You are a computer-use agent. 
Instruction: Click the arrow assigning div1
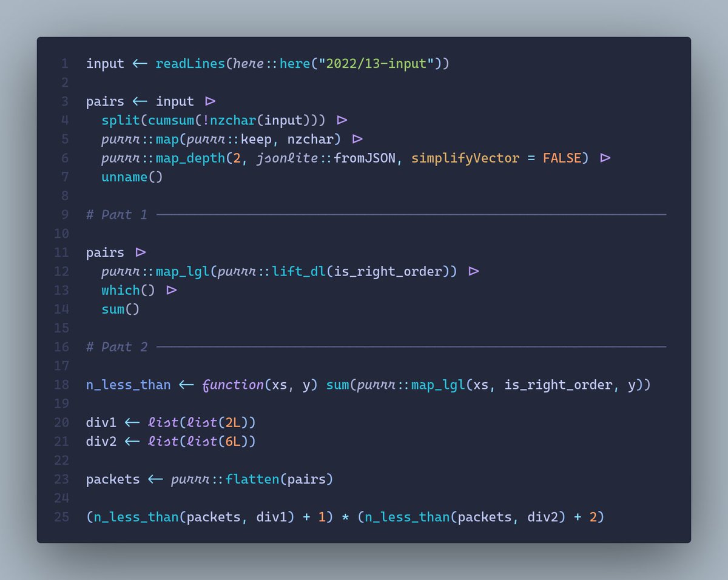[x=131, y=422]
